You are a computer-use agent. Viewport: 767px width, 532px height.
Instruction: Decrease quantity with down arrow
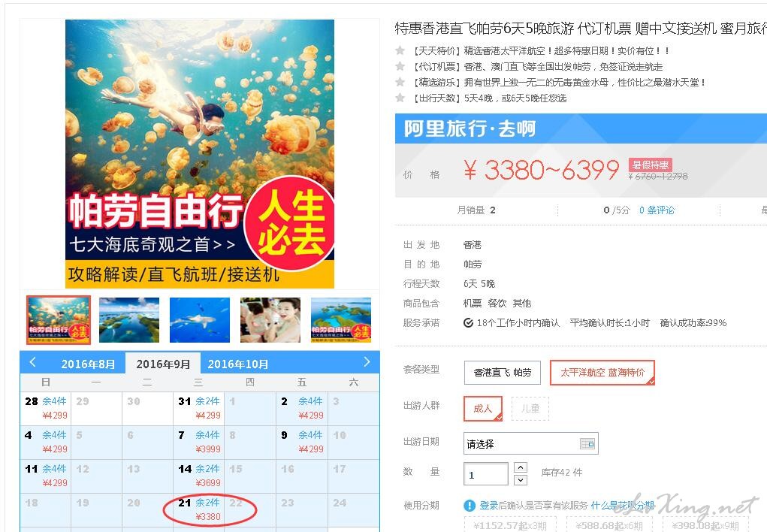tap(521, 479)
